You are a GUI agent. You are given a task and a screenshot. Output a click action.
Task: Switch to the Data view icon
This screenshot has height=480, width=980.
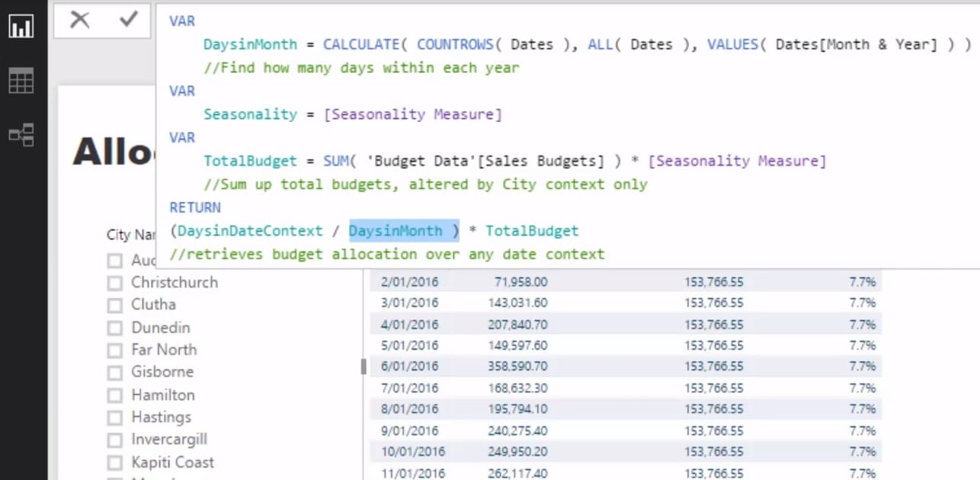tap(21, 81)
